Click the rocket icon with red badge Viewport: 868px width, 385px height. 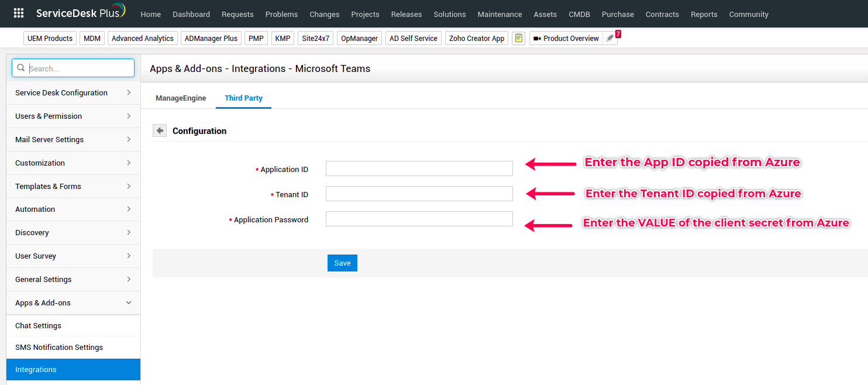pos(610,38)
